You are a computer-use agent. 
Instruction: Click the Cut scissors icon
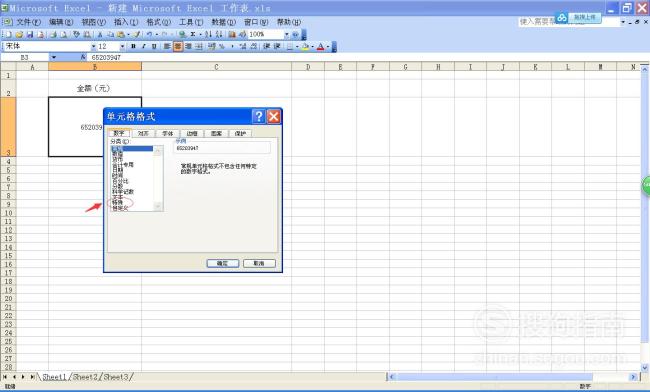[x=100, y=34]
